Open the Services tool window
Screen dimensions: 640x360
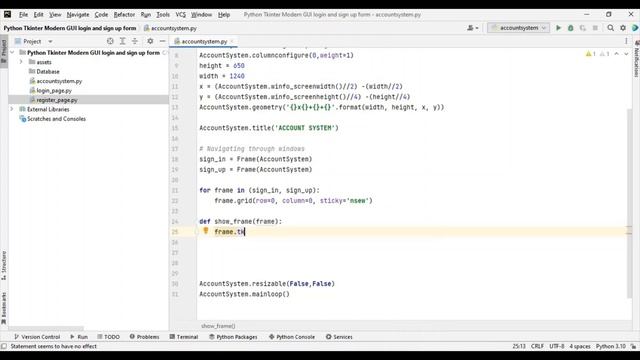point(339,337)
